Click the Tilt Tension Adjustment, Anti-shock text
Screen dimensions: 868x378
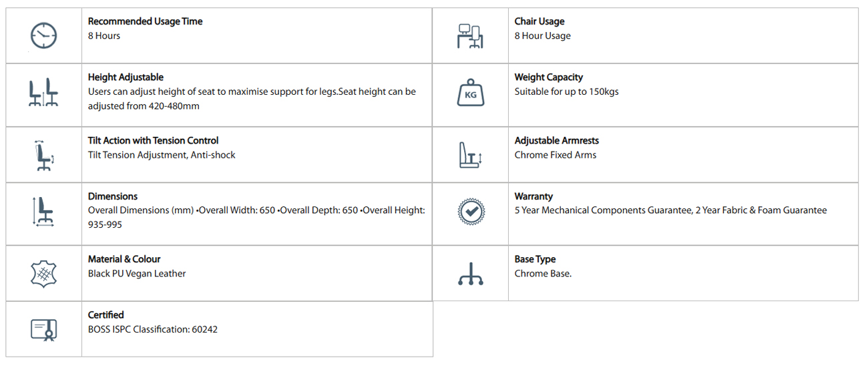click(162, 155)
